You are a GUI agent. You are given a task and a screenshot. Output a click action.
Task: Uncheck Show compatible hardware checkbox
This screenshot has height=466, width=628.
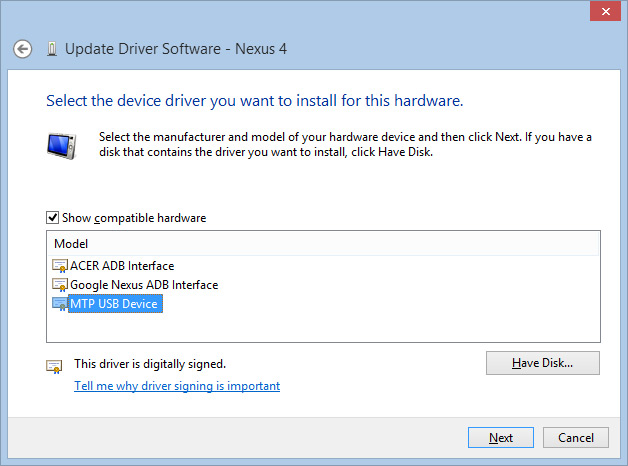tap(52, 217)
